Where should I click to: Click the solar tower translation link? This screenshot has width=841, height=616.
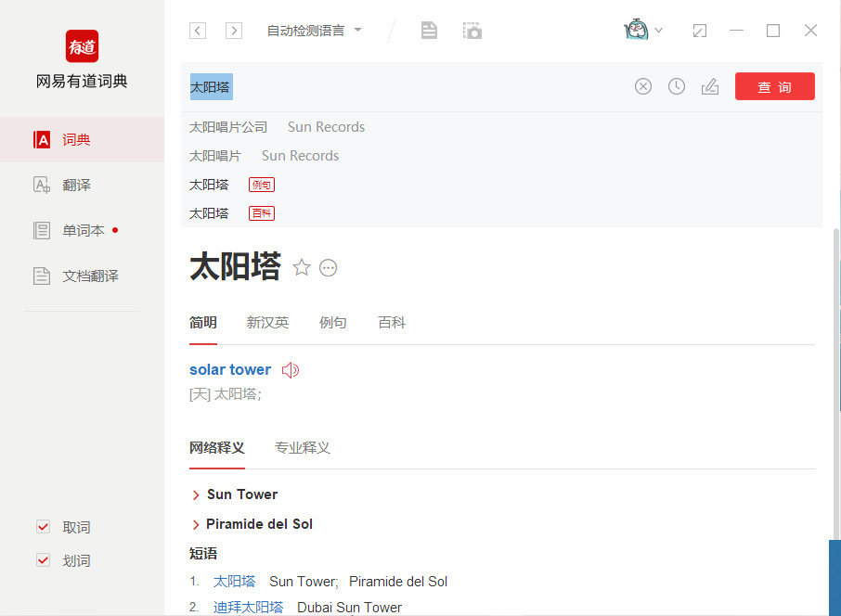coord(230,369)
